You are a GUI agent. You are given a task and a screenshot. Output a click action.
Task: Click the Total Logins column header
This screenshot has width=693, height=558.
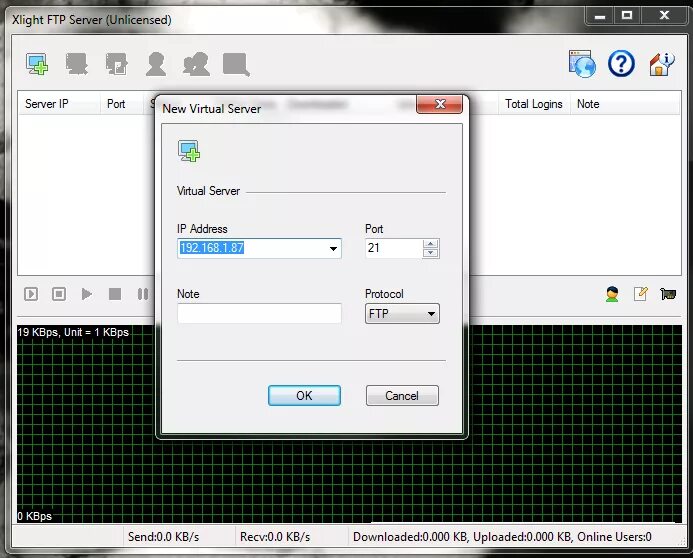(534, 104)
